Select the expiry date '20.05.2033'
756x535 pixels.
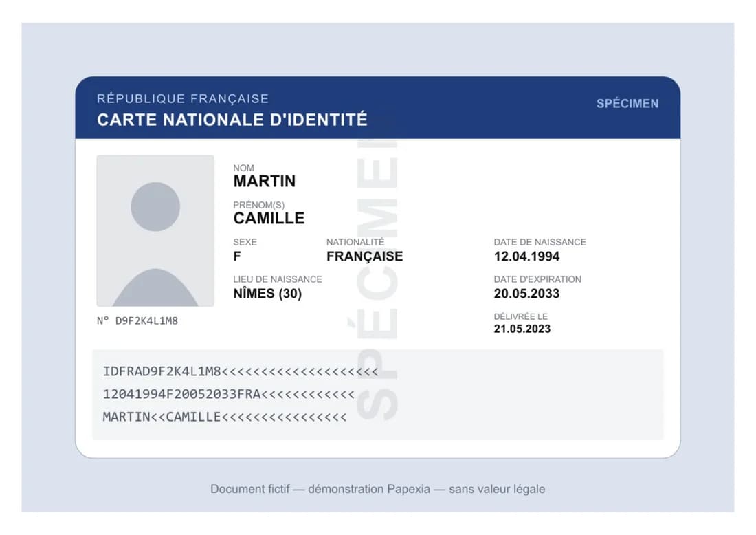coord(526,294)
